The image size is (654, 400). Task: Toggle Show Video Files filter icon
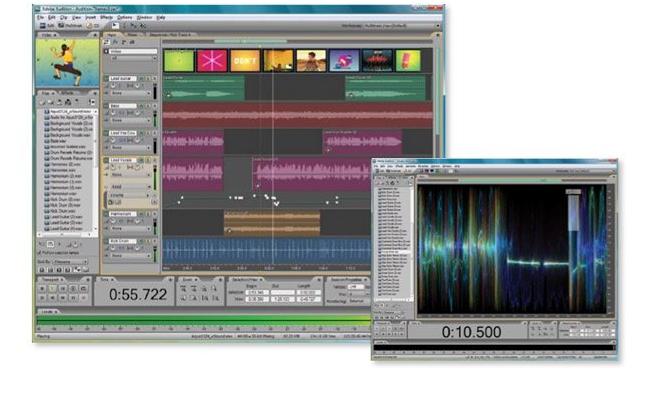click(x=59, y=270)
